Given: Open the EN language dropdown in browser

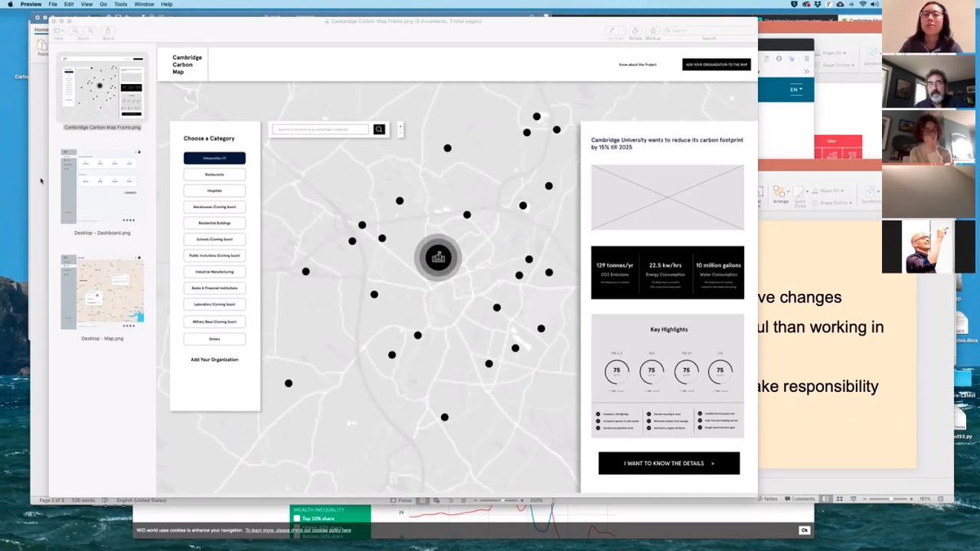Looking at the screenshot, I should 796,90.
